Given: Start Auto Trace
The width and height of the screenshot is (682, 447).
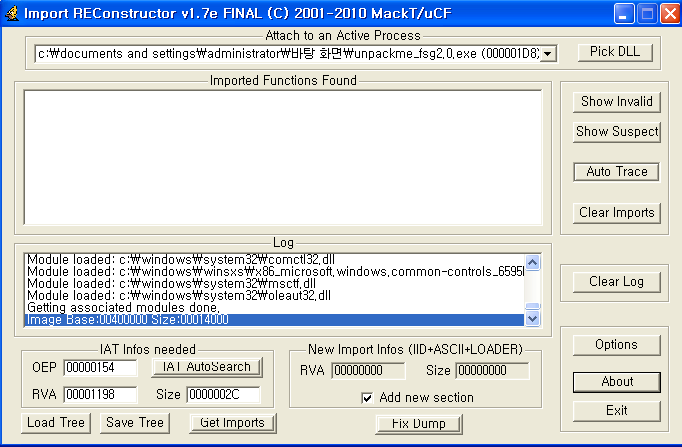Looking at the screenshot, I should [616, 172].
